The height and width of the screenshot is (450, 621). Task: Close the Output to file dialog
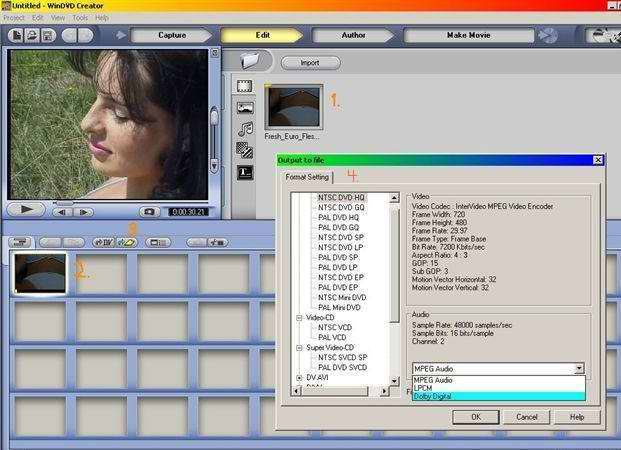(598, 160)
